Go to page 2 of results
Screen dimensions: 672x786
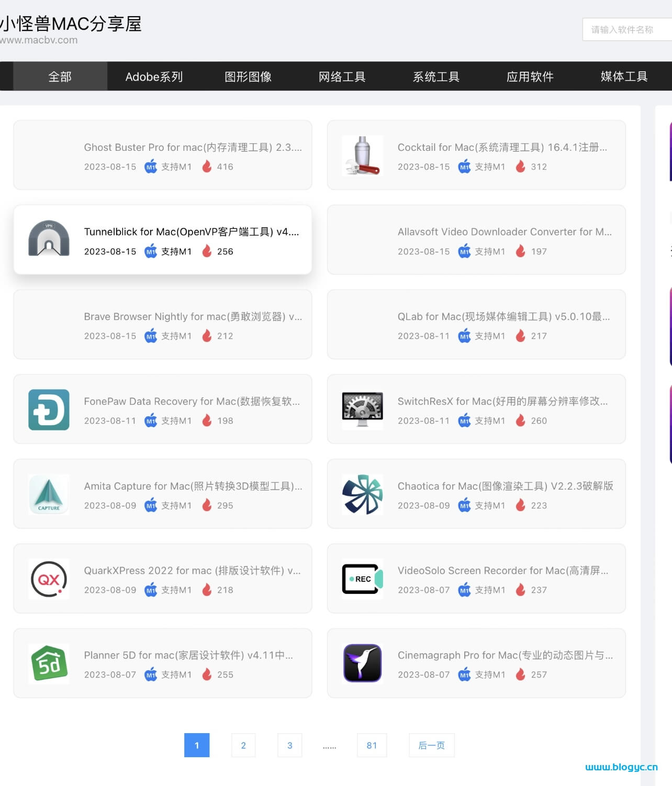point(243,745)
